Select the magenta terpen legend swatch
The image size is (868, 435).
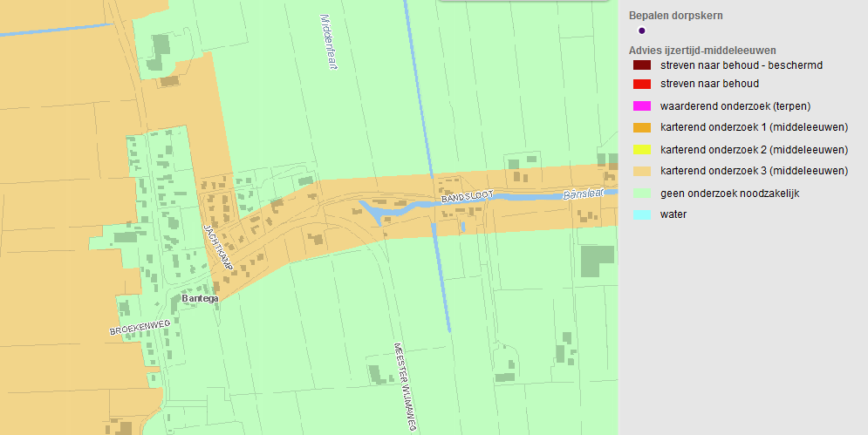point(641,106)
